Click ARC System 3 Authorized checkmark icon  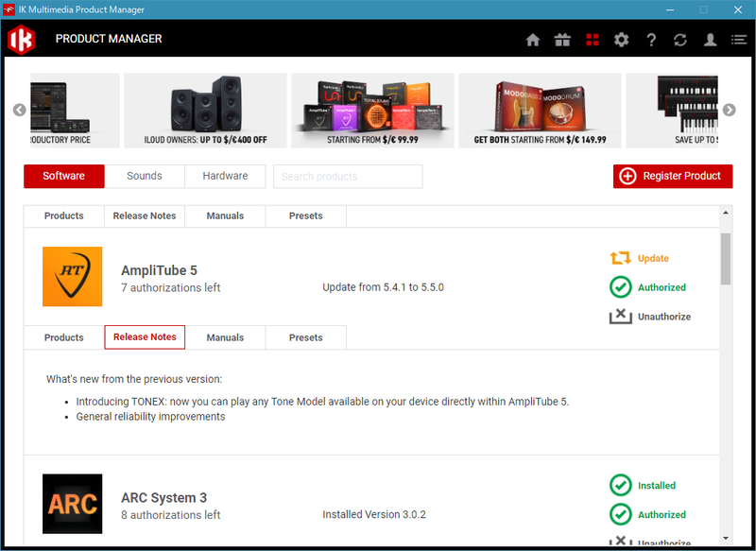(621, 514)
